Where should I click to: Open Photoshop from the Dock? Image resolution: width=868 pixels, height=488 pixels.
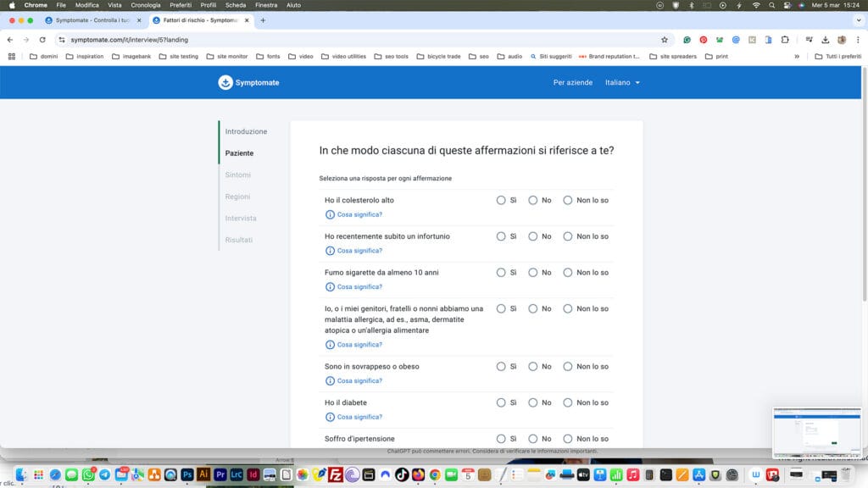pyautogui.click(x=186, y=475)
